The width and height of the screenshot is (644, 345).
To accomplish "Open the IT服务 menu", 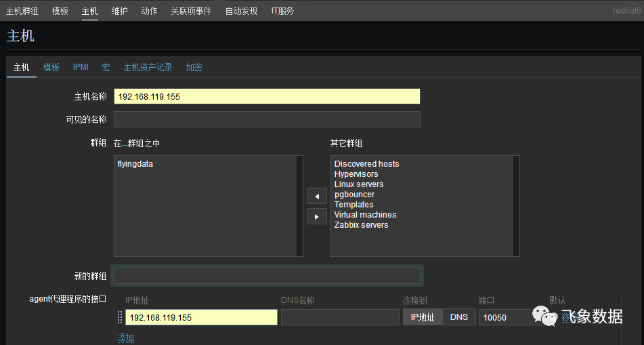I will tap(282, 11).
